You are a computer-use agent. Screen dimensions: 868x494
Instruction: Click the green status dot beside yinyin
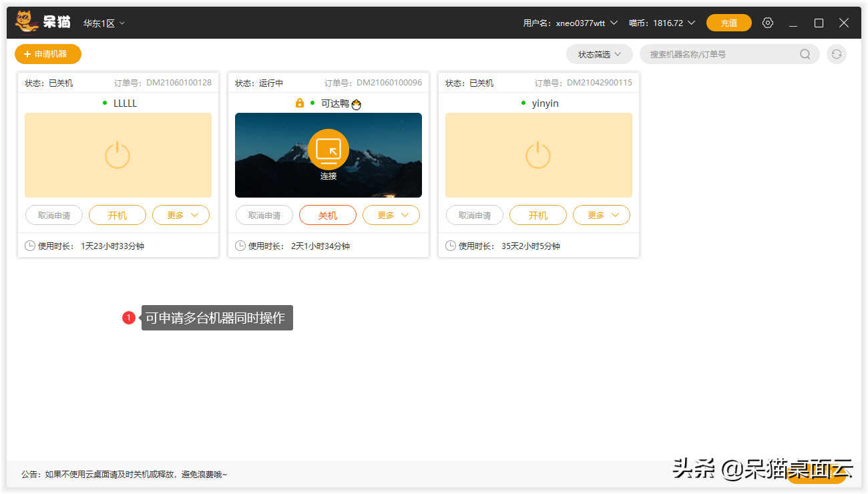click(x=523, y=103)
